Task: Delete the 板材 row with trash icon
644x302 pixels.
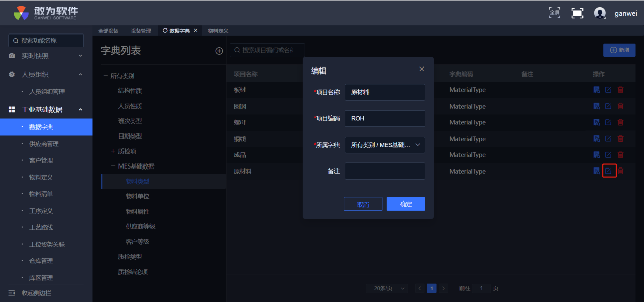Action: [x=620, y=90]
